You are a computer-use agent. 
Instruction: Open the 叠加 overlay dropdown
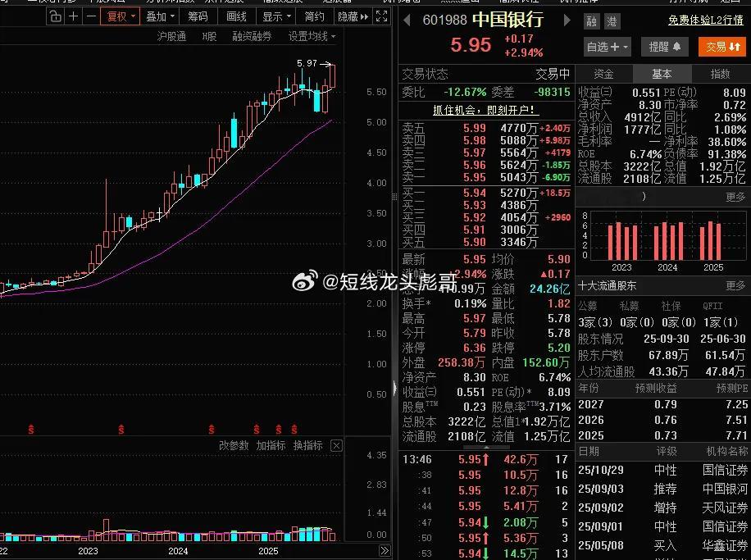(160, 16)
